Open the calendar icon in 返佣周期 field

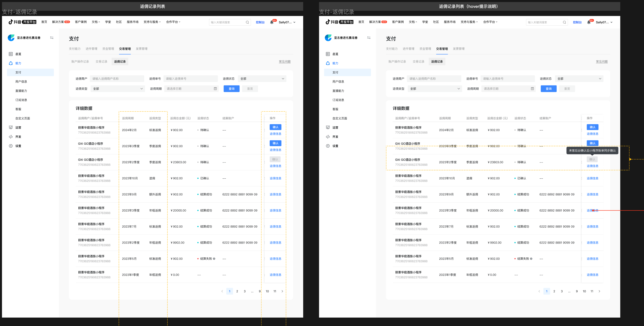(x=215, y=89)
